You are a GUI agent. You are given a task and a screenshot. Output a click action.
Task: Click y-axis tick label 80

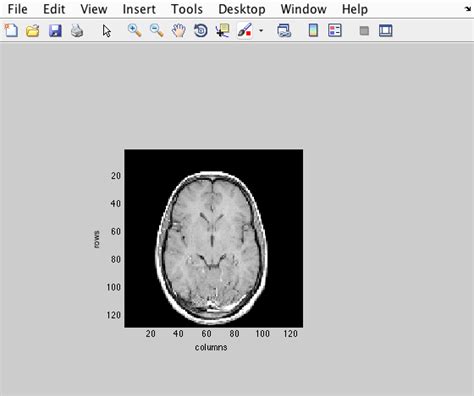pos(116,259)
